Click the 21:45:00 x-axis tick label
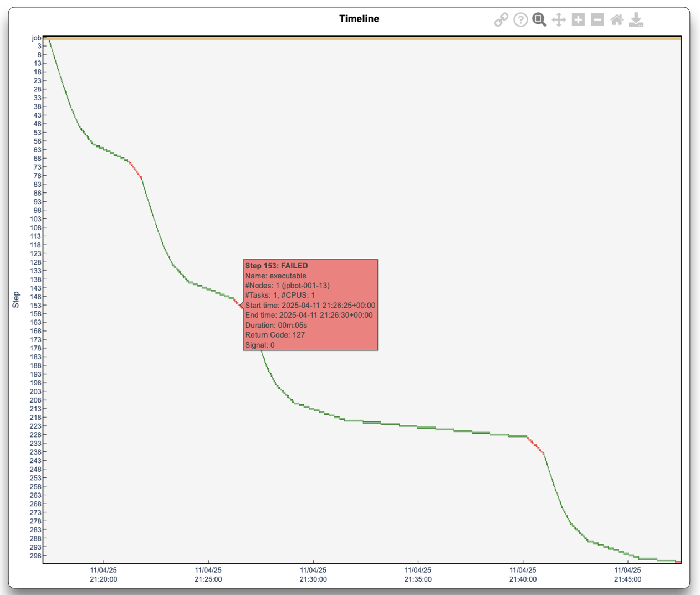 [627, 574]
